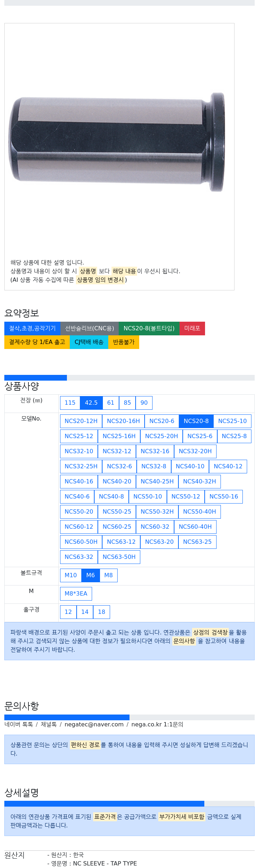This screenshot has width=259, height=868.
Task: Select hole diameter 12
Action: coord(68,612)
